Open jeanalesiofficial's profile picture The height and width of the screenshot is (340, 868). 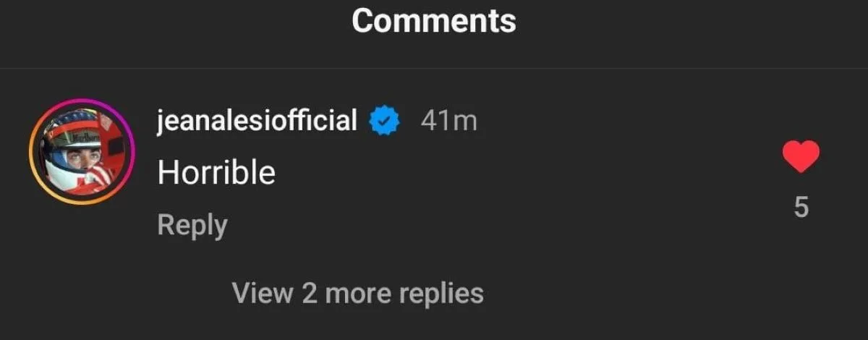point(80,152)
